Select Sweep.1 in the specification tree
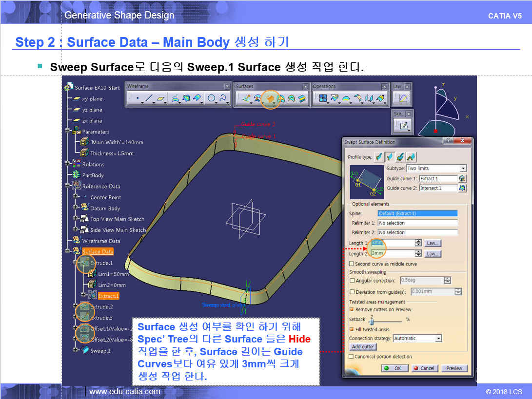Screen dimensions: 532x399 point(100,350)
